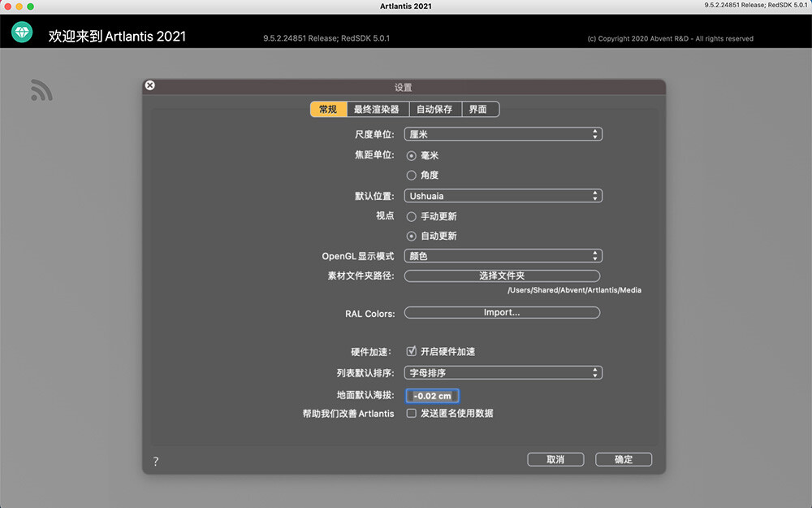Switch to the 常规 tab
Image resolution: width=812 pixels, height=508 pixels.
(328, 110)
